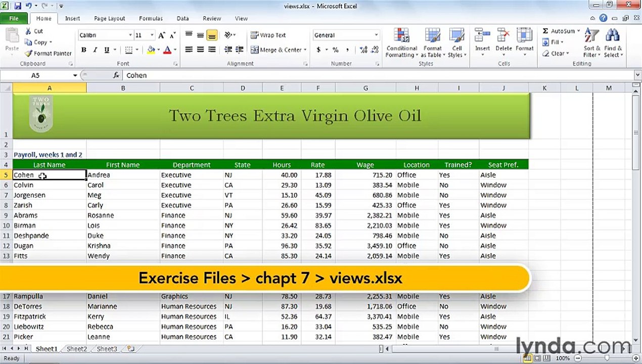Switch to the Page Layout tab
This screenshot has height=364, width=642.
click(109, 18)
